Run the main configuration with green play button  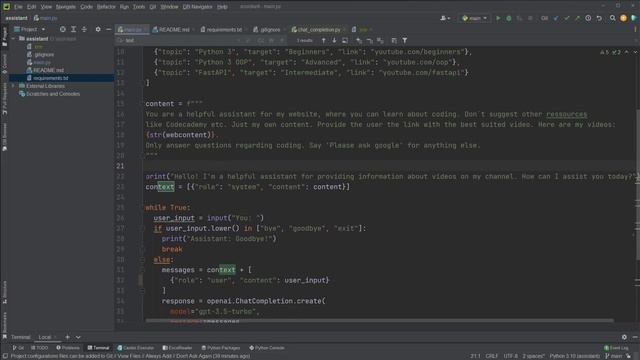[498, 18]
